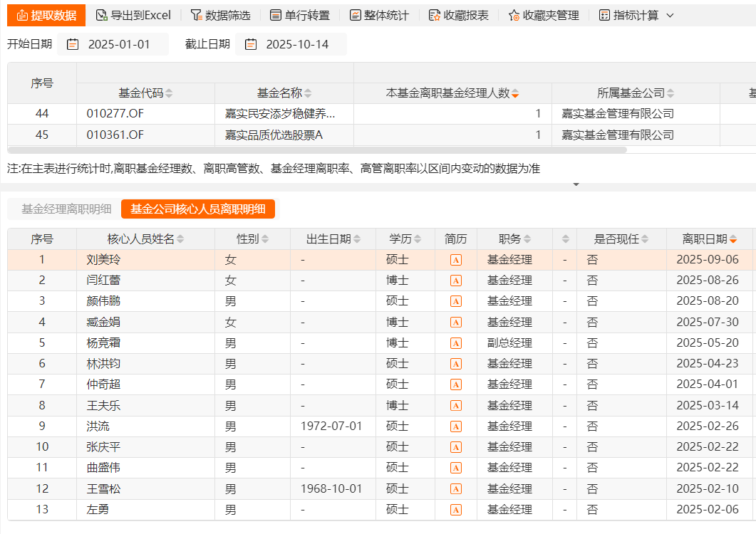Select 基金公司核心人员离职明细 tab
The width and height of the screenshot is (756, 534).
[x=197, y=209]
